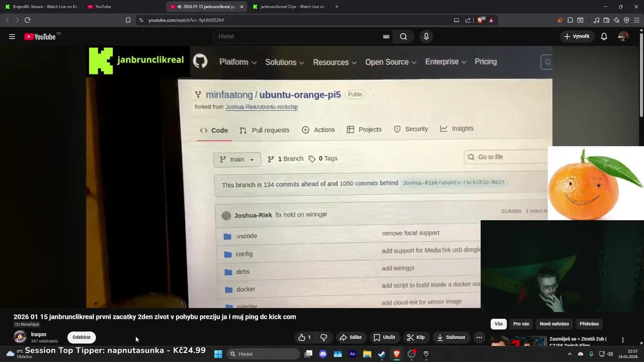Click the share page icon in address bar

pos(468,20)
